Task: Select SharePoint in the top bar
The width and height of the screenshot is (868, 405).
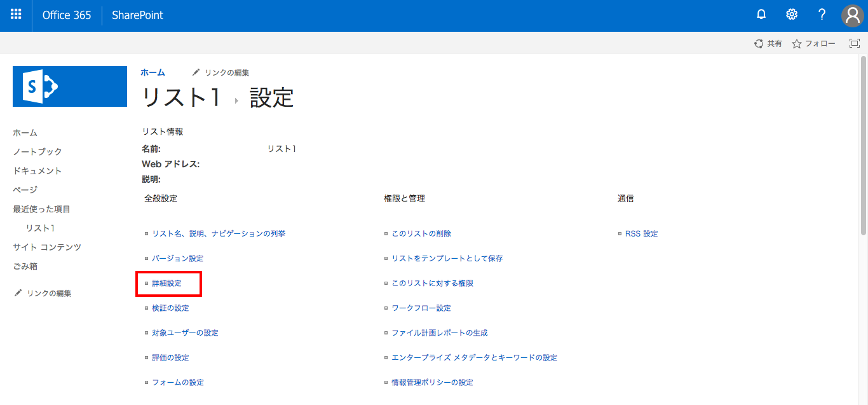Action: tap(137, 15)
